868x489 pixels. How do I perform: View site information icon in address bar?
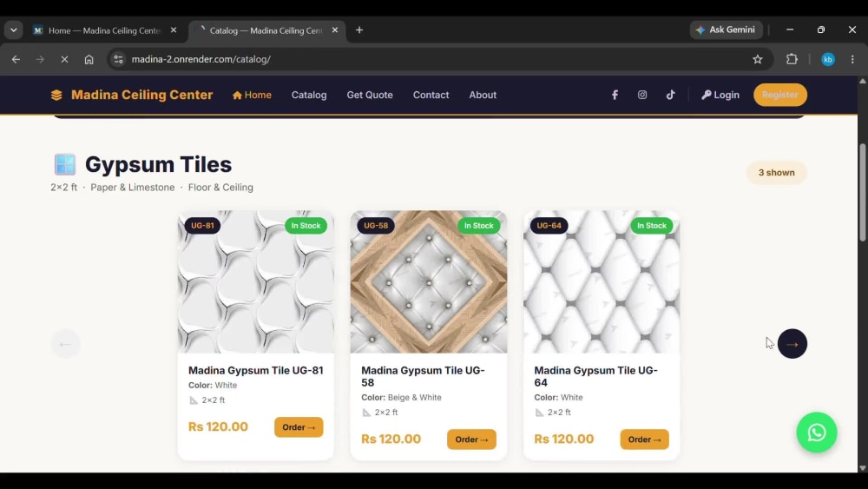pyautogui.click(x=118, y=59)
